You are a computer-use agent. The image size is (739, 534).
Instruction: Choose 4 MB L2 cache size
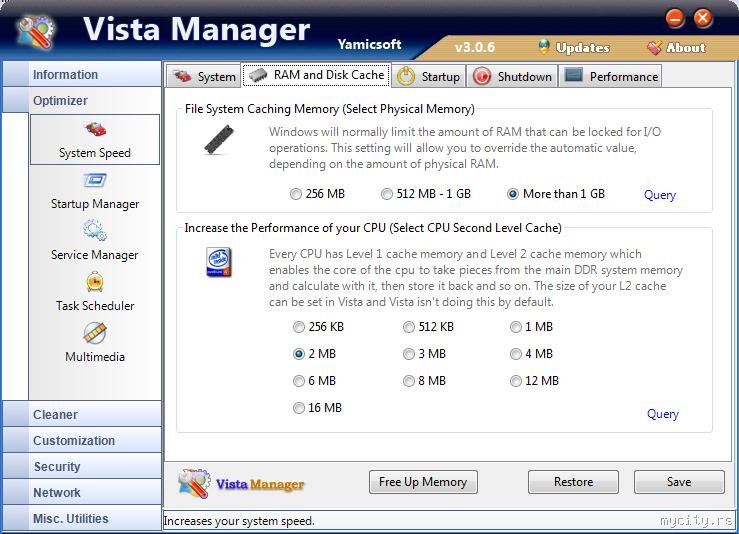pyautogui.click(x=532, y=354)
